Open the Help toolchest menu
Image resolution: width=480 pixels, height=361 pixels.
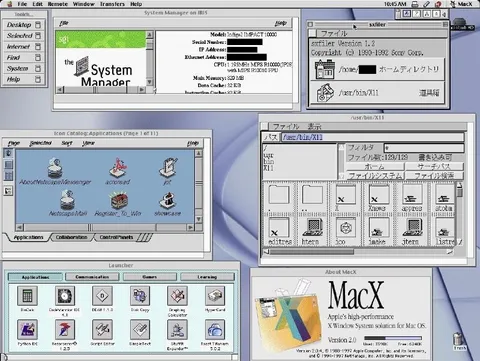click(23, 79)
